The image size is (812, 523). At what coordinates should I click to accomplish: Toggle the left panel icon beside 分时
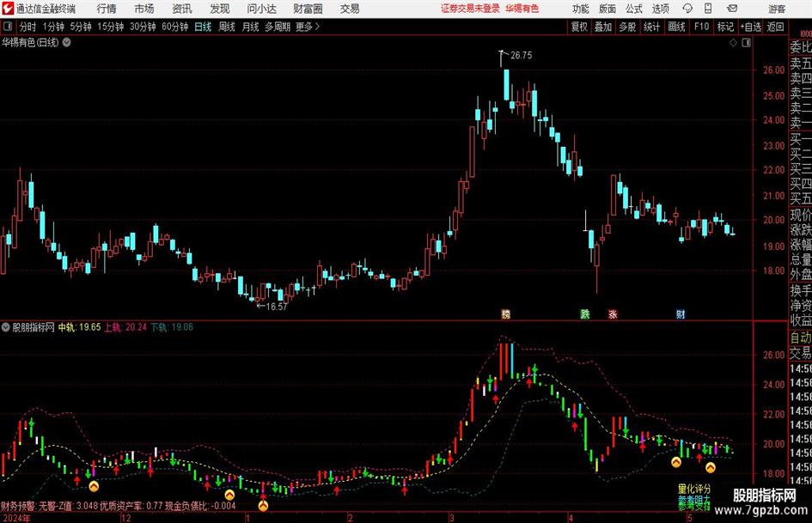point(8,27)
